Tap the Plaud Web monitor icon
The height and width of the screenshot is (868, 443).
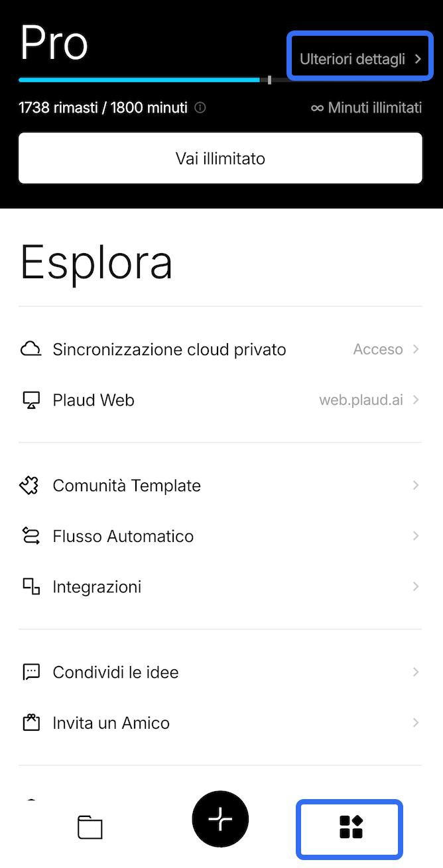click(x=31, y=400)
